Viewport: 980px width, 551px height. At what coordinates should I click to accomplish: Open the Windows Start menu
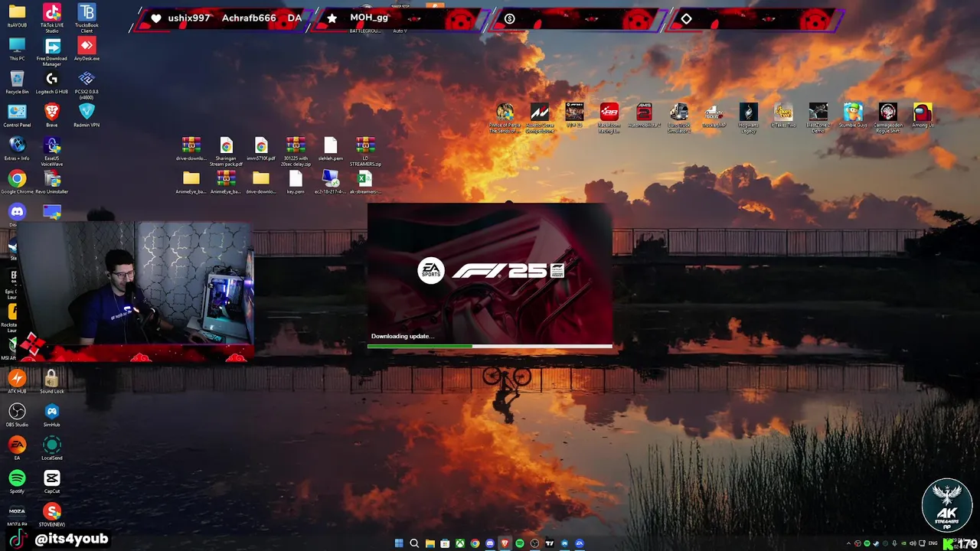(399, 543)
